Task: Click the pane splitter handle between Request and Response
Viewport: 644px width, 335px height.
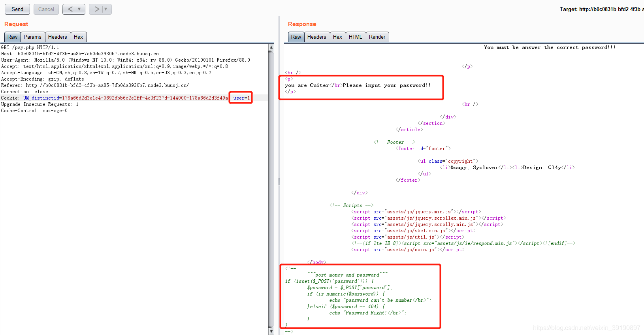Action: tap(279, 181)
